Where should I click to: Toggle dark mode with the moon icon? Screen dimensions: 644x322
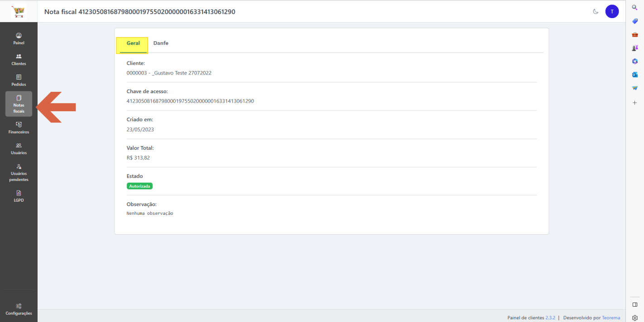tap(596, 11)
